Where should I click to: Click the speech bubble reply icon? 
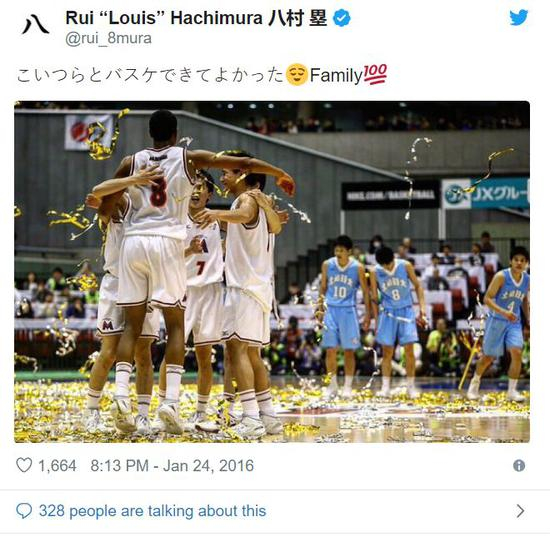click(x=24, y=511)
